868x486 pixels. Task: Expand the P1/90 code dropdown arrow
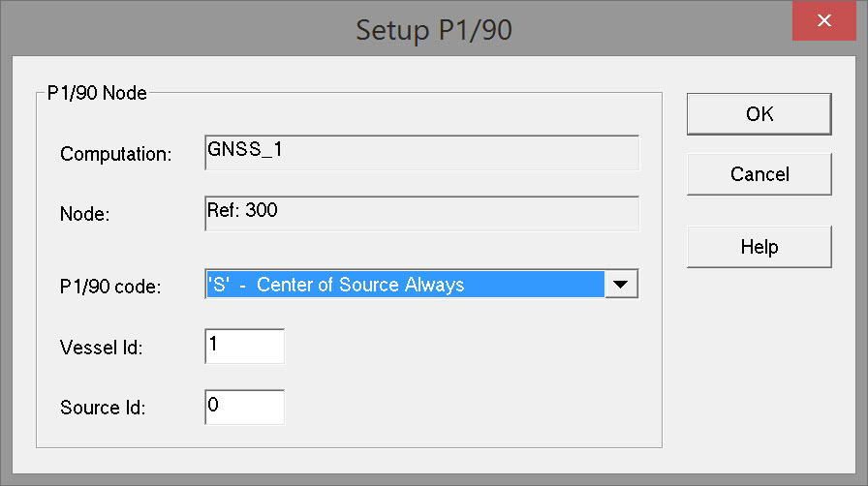point(621,285)
